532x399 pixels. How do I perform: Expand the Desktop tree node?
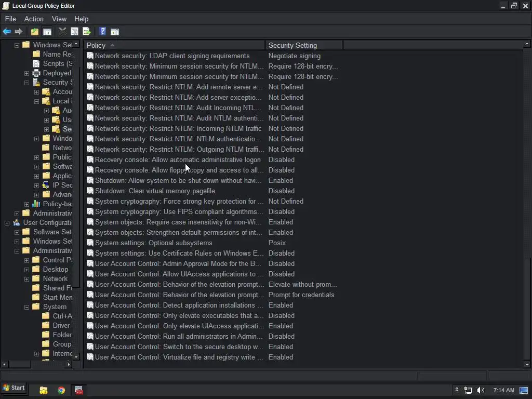[26, 270]
